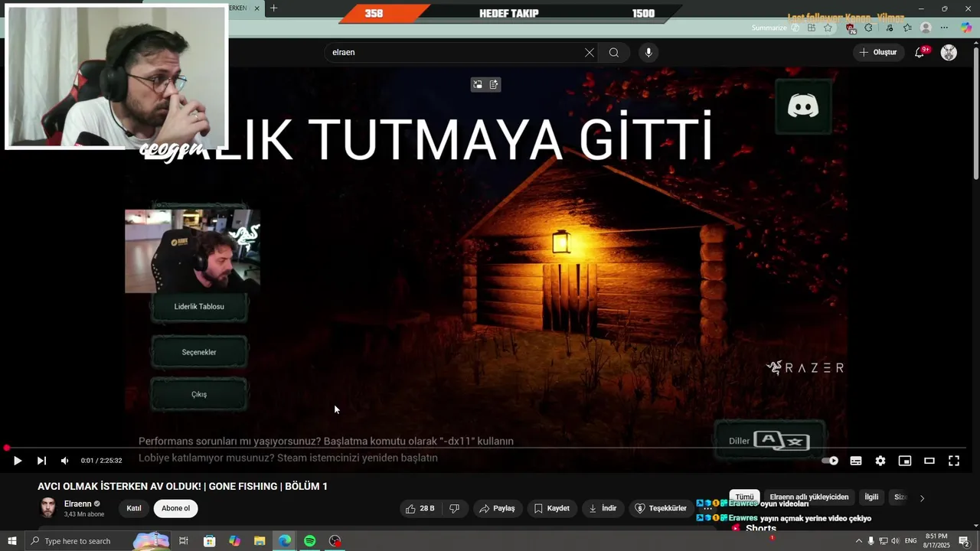Toggle the autoplay switch
The width and height of the screenshot is (980, 551).
pos(830,461)
